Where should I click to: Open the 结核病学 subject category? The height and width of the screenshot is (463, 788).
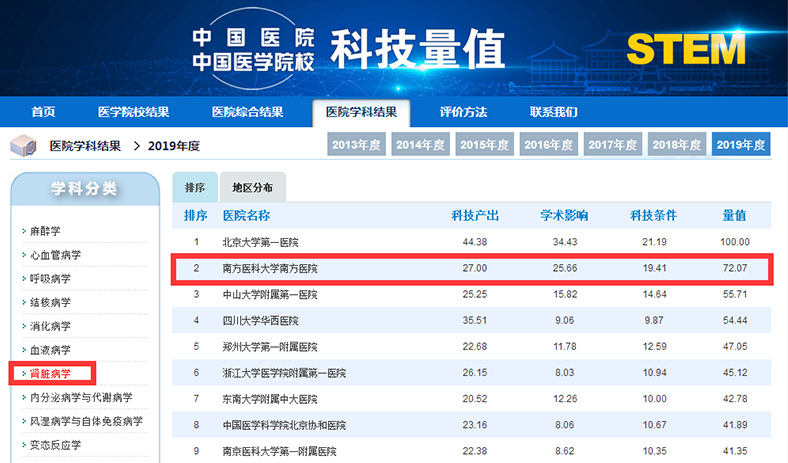point(50,302)
